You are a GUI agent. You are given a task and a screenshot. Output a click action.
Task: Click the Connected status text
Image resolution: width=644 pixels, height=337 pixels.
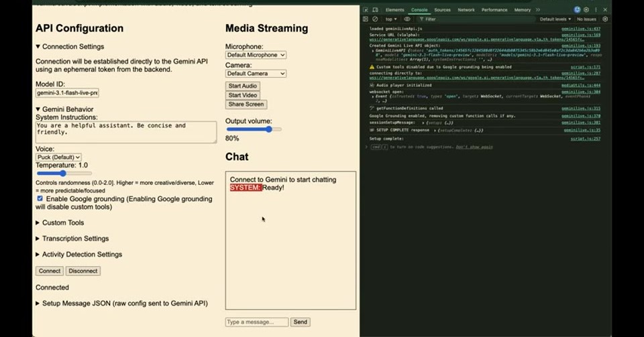click(x=52, y=287)
